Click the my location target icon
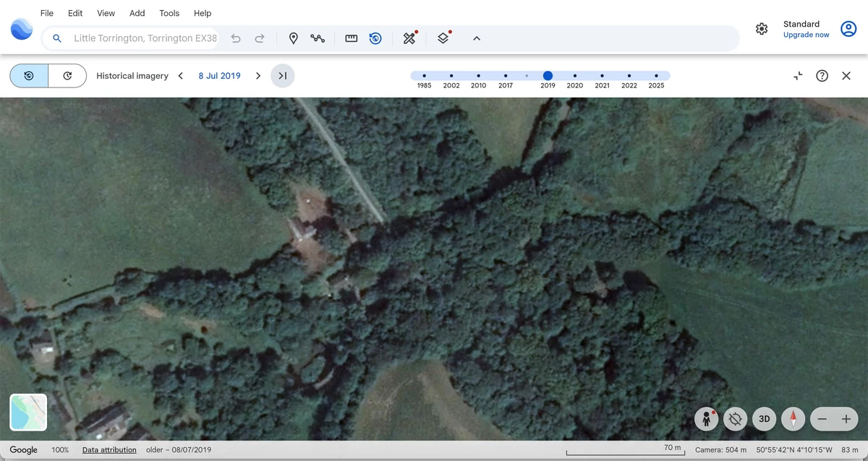The image size is (868, 461). click(x=735, y=419)
